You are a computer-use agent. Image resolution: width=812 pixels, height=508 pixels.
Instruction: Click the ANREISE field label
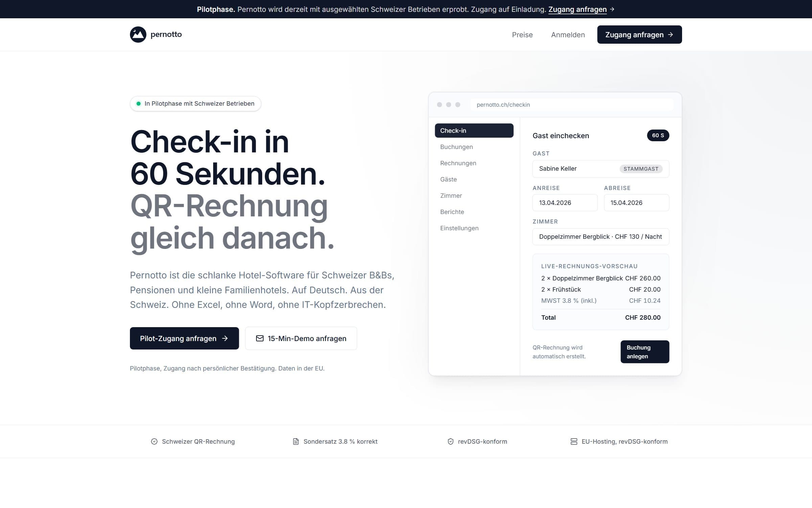(x=546, y=188)
